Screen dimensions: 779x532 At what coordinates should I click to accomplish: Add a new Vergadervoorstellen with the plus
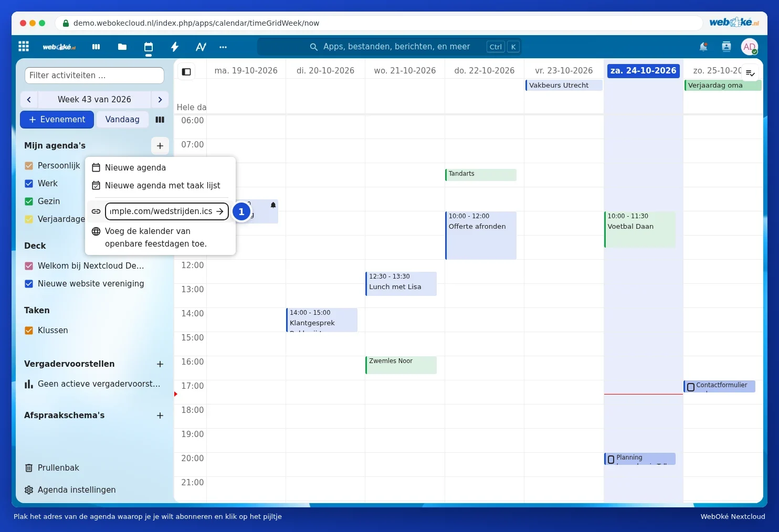pos(160,364)
